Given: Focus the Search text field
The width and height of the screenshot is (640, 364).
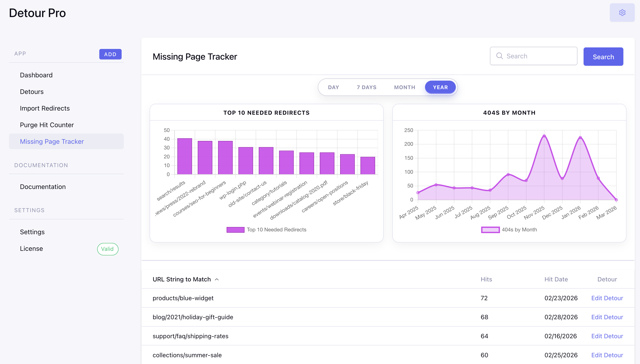Looking at the screenshot, I should (538, 56).
